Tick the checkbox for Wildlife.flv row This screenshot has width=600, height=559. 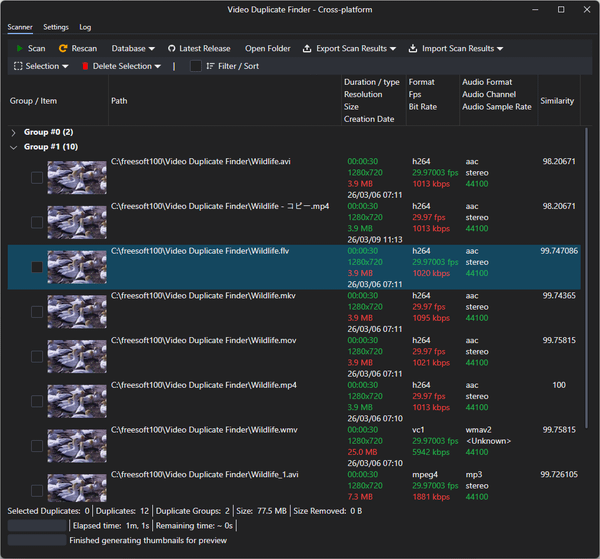pos(37,267)
